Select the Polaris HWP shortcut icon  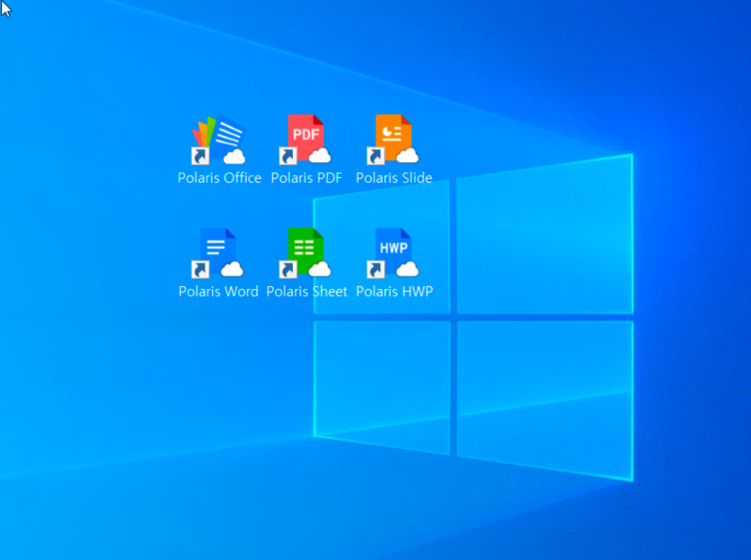[393, 253]
